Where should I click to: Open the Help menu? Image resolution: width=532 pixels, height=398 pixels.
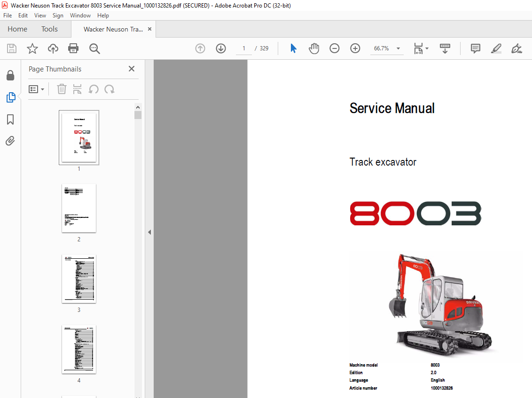[x=103, y=15]
